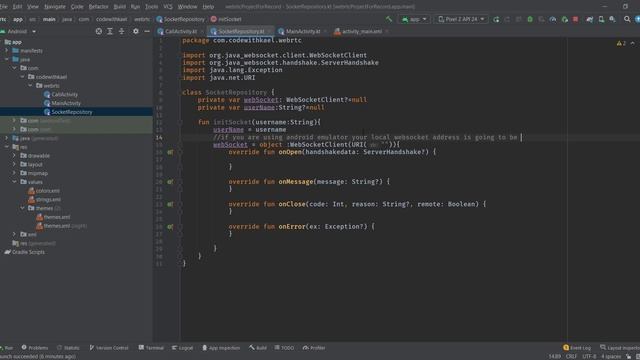Open the VCS menu
The width and height of the screenshot is (640, 360).
coord(168,7)
